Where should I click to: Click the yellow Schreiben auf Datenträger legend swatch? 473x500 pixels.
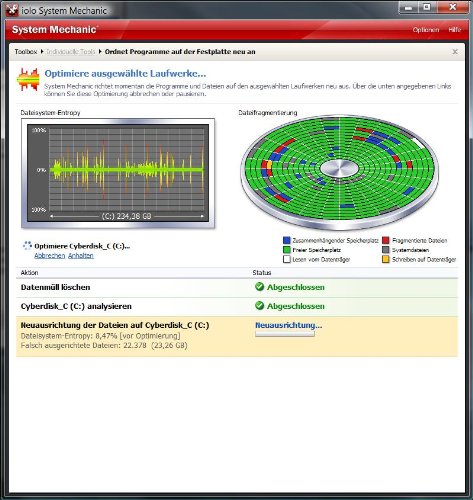(386, 259)
